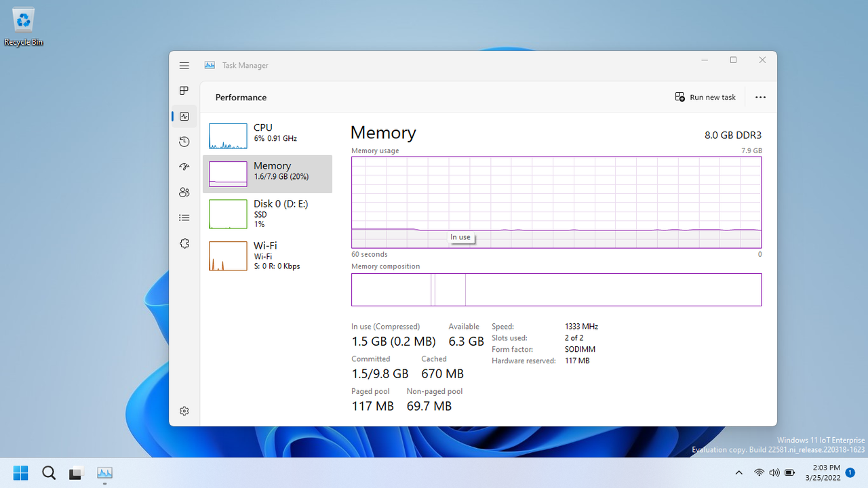Viewport: 868px width, 488px height.
Task: Click the Memory usage graph
Action: (x=556, y=203)
